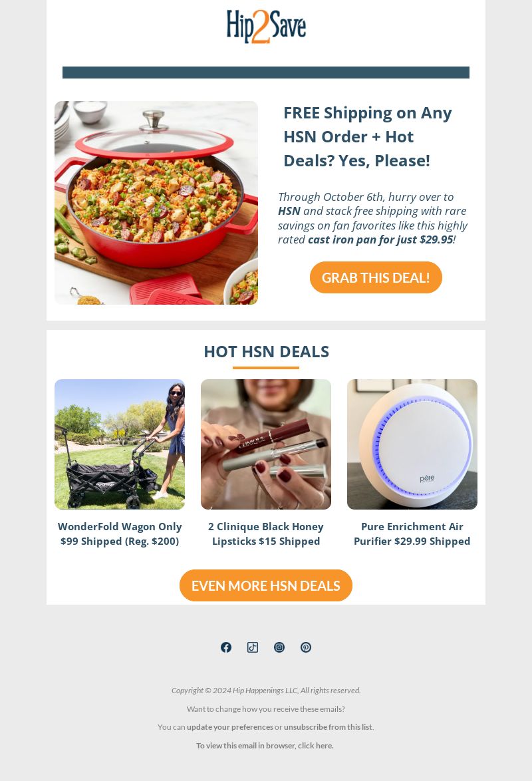This screenshot has width=532, height=781.
Task: Open the TikTok social icon
Action: [253, 647]
